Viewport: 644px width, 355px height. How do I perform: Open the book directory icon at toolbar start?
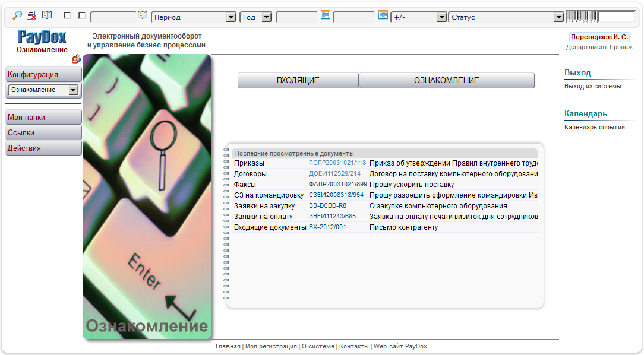[47, 16]
